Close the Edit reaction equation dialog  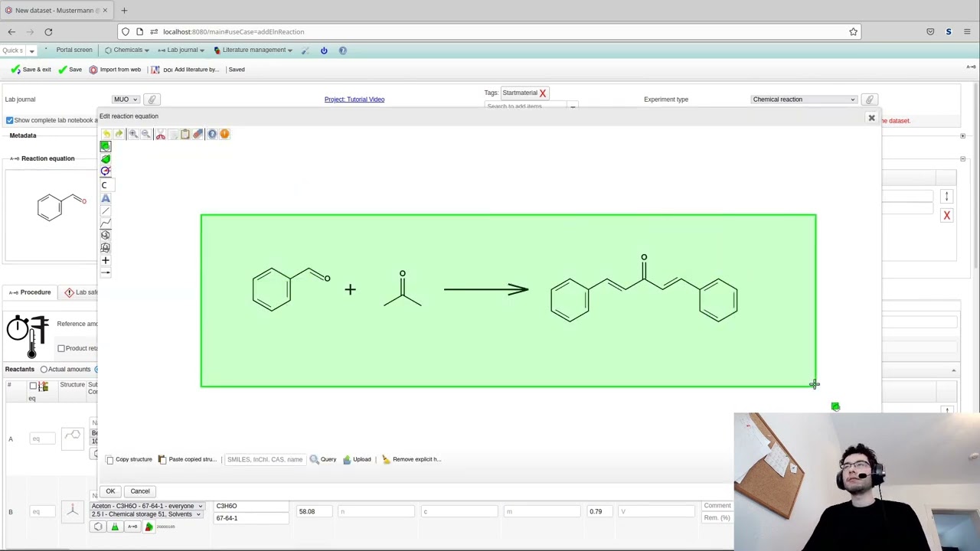pos(871,118)
